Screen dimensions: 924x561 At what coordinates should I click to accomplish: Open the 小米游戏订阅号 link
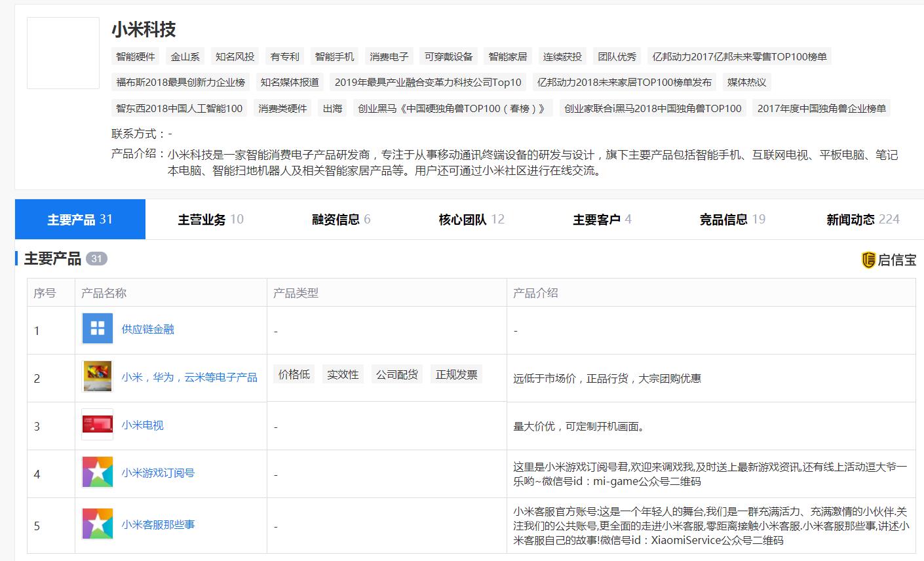tap(158, 473)
